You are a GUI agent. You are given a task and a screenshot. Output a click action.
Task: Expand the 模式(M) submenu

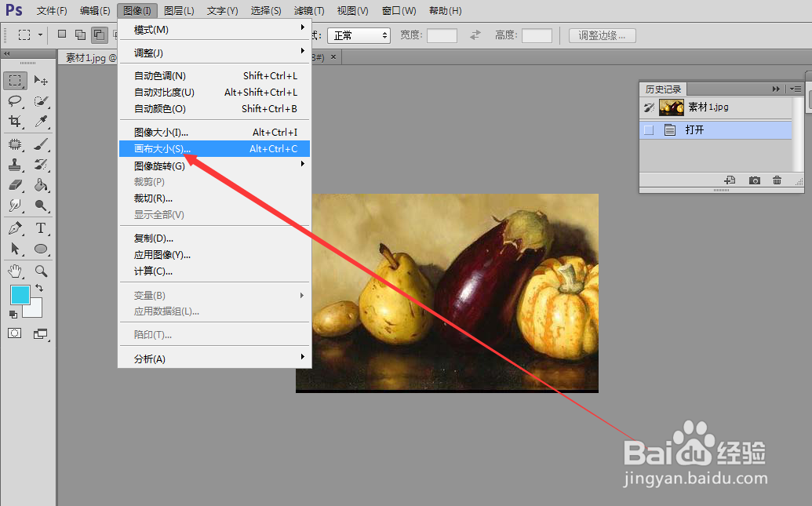(214, 30)
